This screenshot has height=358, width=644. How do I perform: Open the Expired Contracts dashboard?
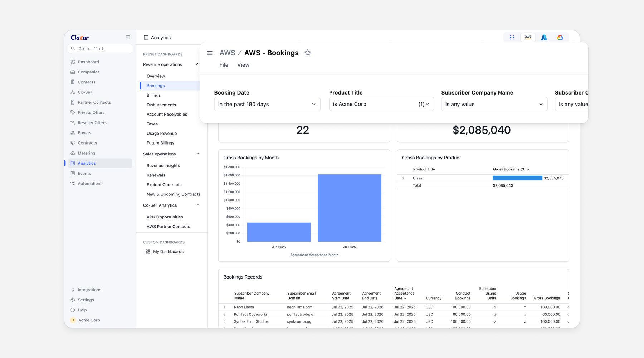[x=164, y=185]
